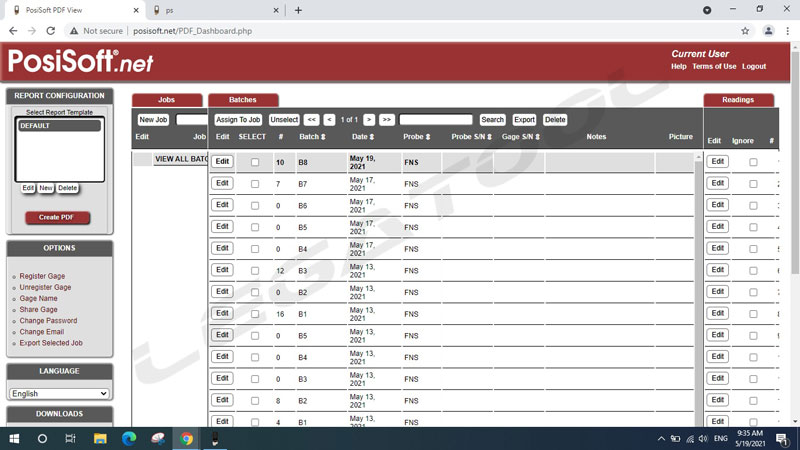Click the Create PDF button
The image size is (800, 450).
pos(57,218)
